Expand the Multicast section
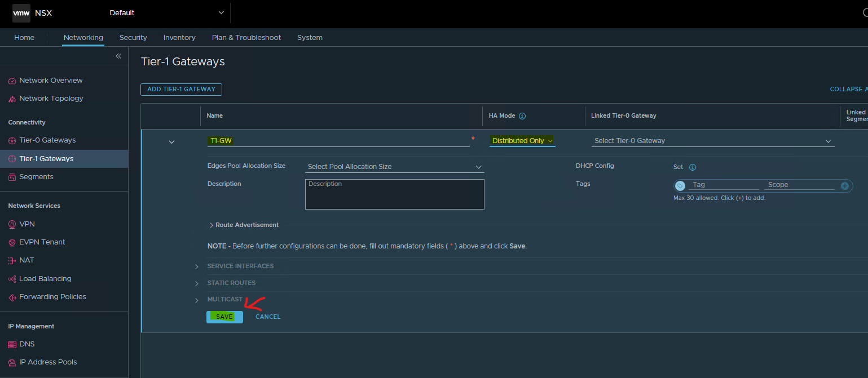Viewport: 868px width, 378px height. [x=197, y=300]
